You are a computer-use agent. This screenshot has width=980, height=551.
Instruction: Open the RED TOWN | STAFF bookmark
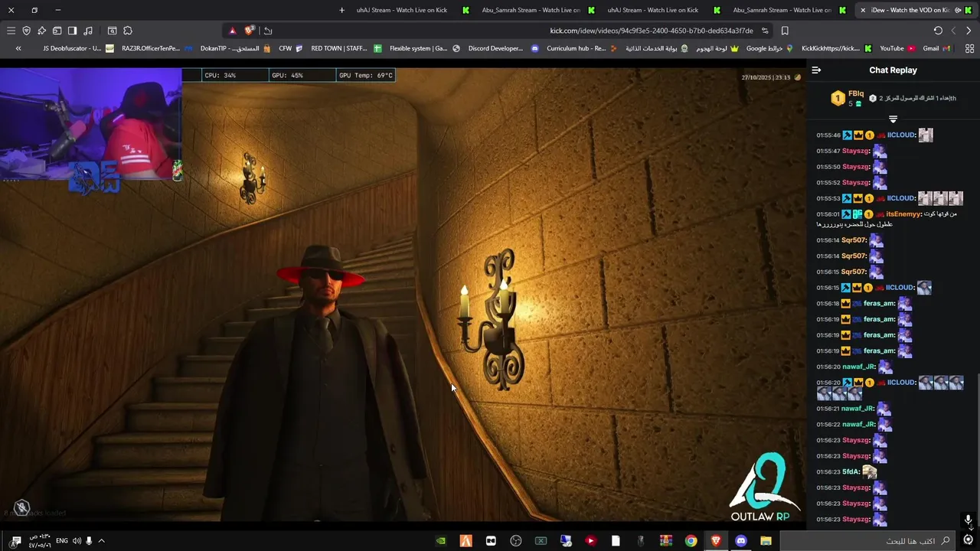[x=346, y=48]
